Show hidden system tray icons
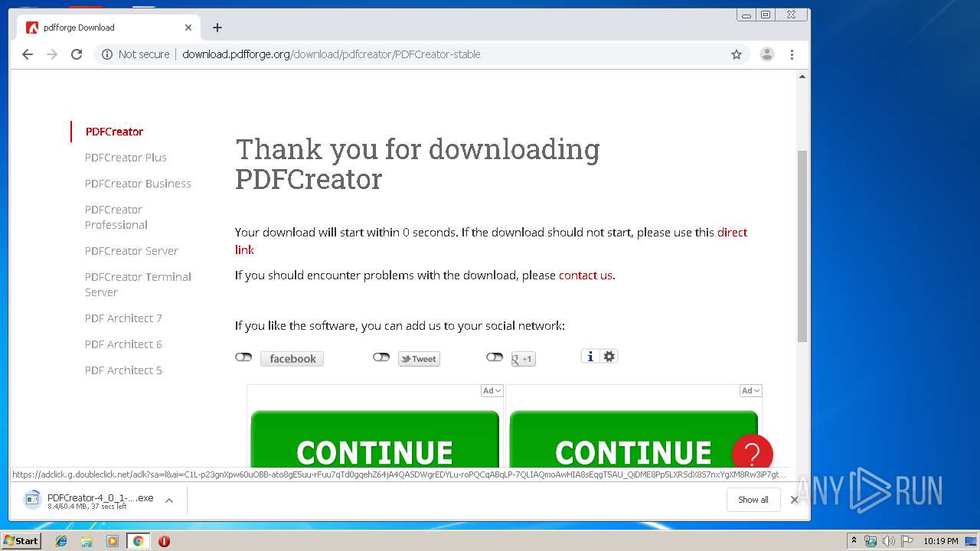The width and height of the screenshot is (980, 551). (x=854, y=541)
